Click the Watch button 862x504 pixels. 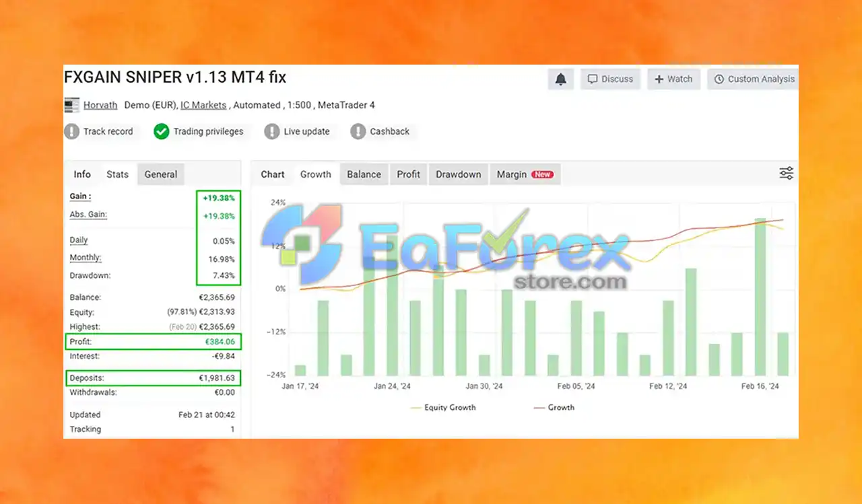pyautogui.click(x=674, y=79)
